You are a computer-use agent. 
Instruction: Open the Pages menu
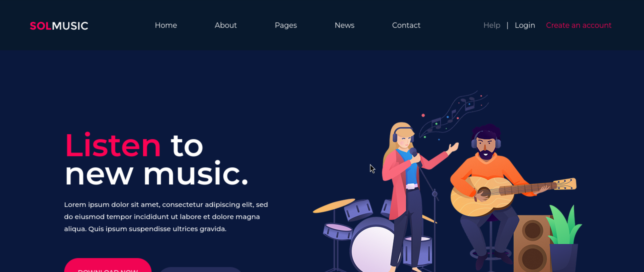(286, 26)
